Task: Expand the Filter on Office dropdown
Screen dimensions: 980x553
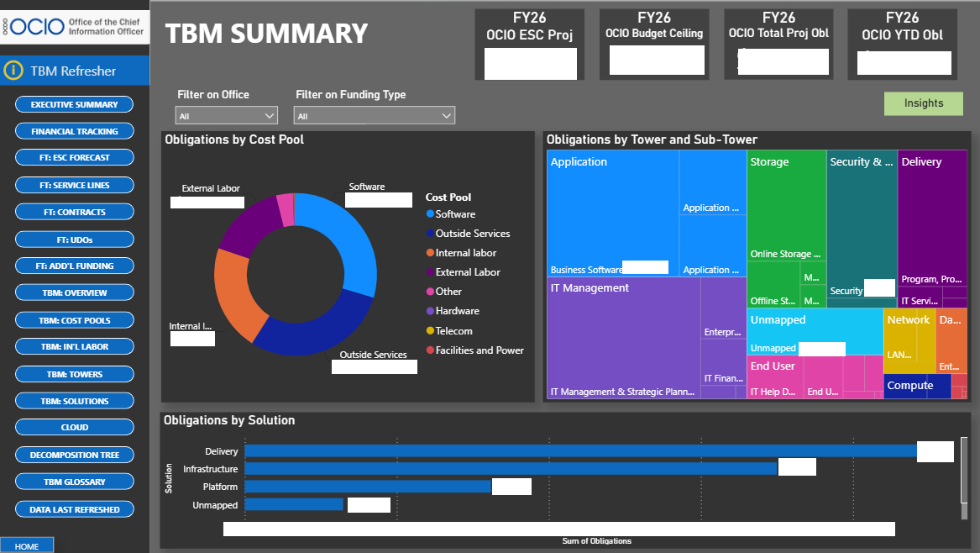Action: click(226, 116)
